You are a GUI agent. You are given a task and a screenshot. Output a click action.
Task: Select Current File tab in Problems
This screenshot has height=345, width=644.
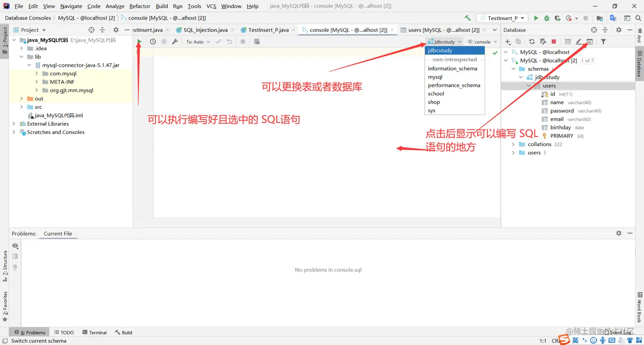pyautogui.click(x=58, y=234)
